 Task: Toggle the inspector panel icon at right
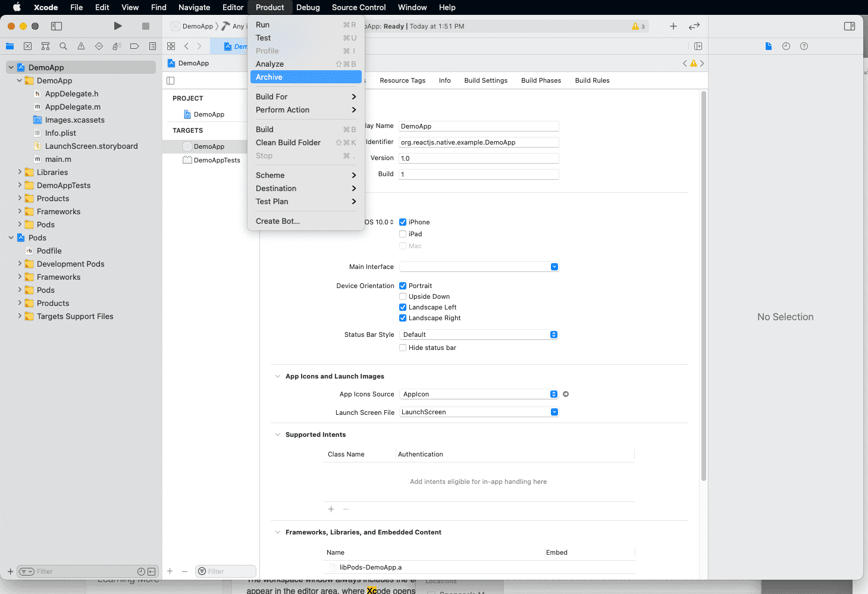pos(850,26)
